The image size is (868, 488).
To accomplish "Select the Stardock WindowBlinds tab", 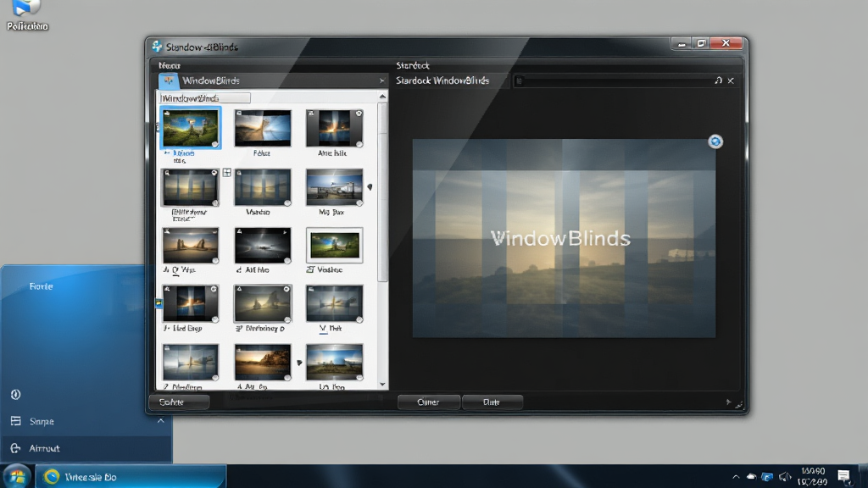I will [x=442, y=80].
